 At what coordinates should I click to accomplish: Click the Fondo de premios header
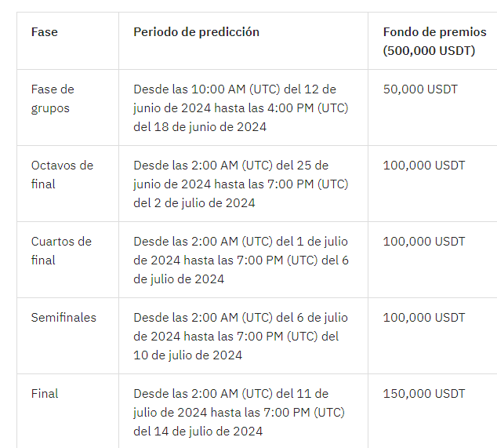point(434,42)
